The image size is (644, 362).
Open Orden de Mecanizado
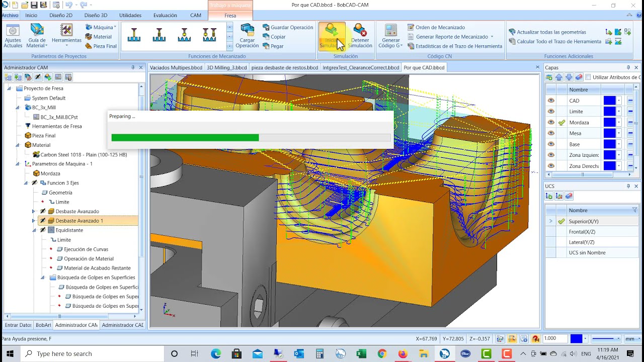(x=436, y=27)
